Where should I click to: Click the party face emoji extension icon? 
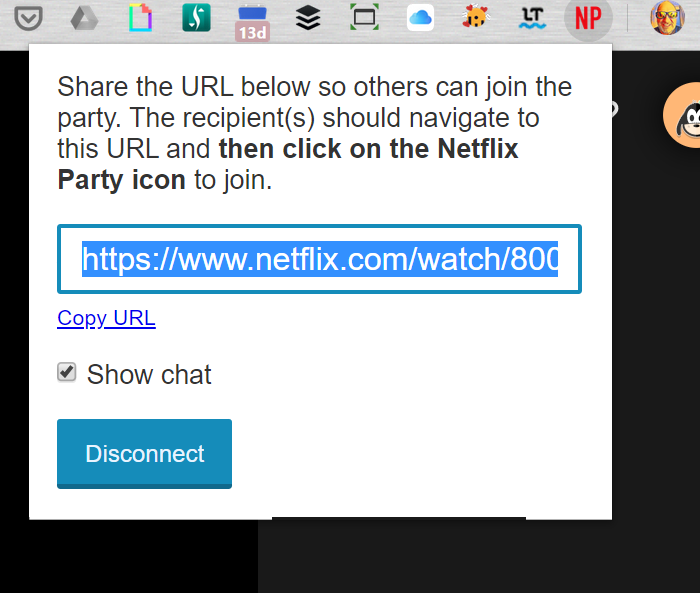477,17
